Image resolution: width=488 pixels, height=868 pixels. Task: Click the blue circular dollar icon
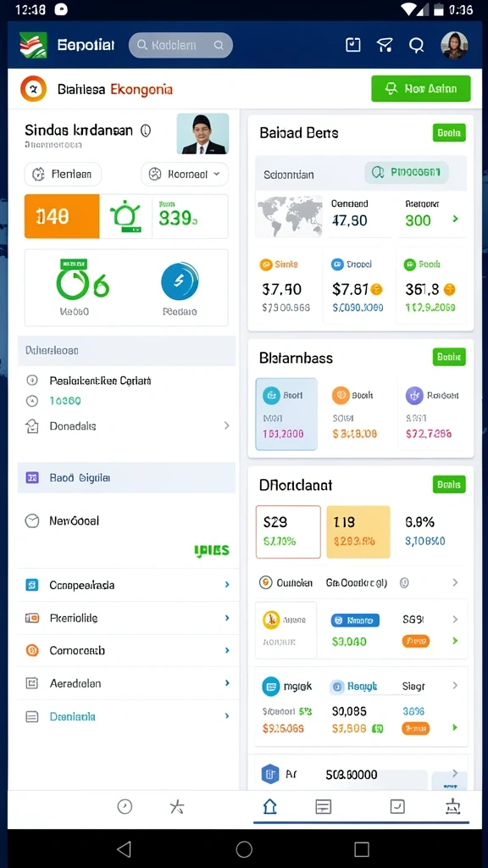180,281
